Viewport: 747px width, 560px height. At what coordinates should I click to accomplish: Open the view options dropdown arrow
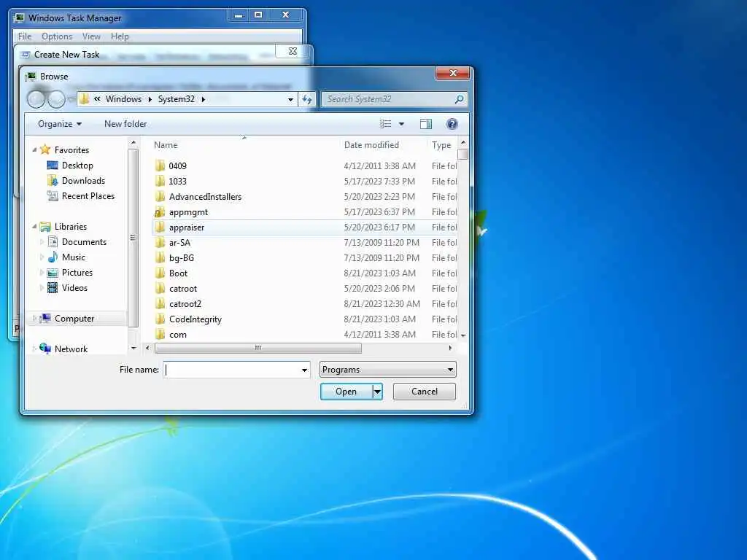click(x=401, y=124)
